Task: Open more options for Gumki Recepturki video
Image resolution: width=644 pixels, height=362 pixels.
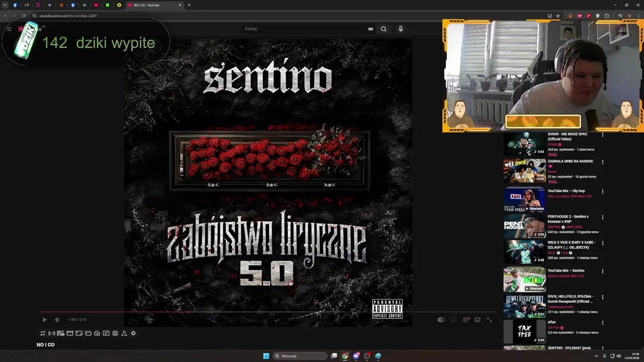Action: coord(602,297)
